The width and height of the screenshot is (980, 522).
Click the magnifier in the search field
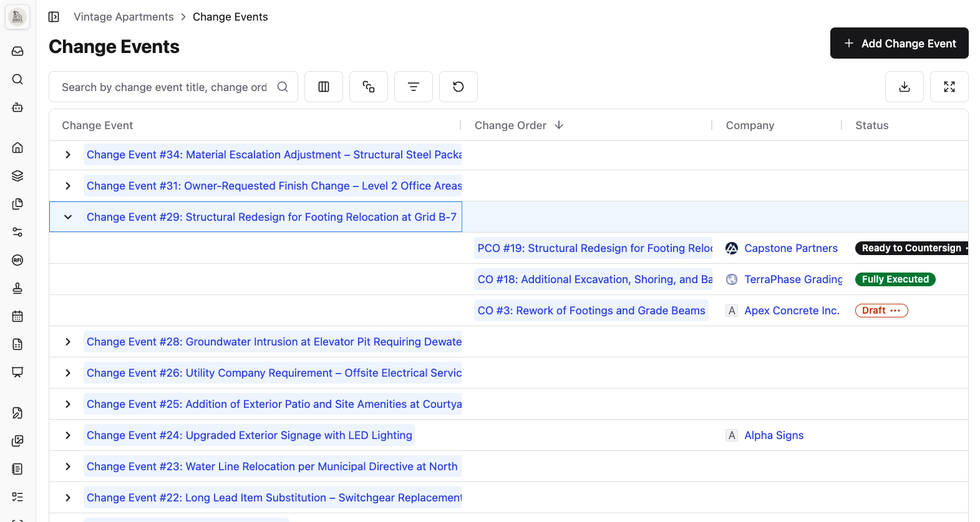coord(283,87)
